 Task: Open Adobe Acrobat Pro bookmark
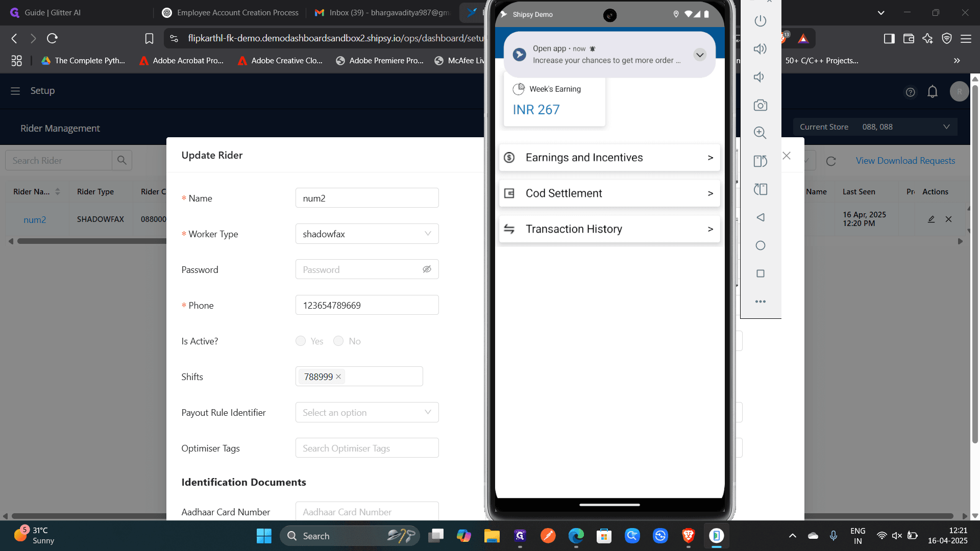tap(182, 61)
